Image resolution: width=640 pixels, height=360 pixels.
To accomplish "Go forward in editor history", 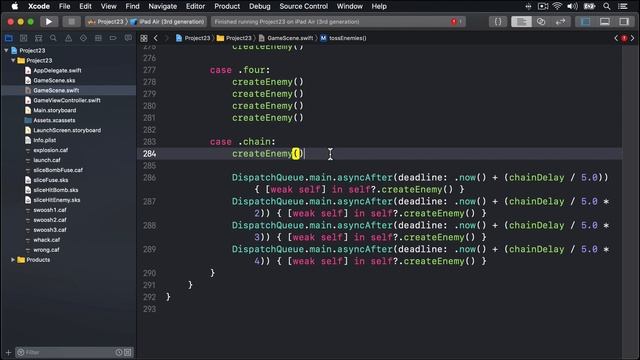I will (x=166, y=38).
